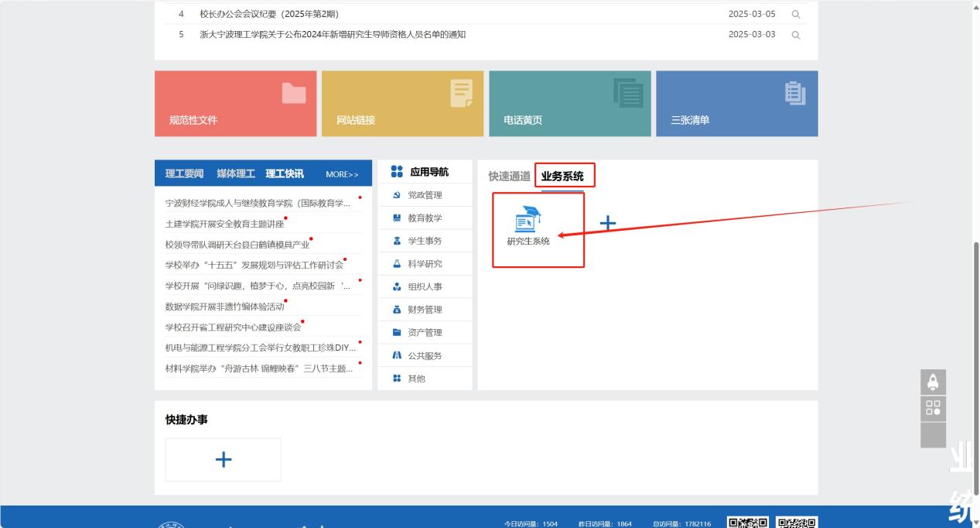
Task: Click magnifier icon for the 2025-03-03 notice
Action: [795, 35]
